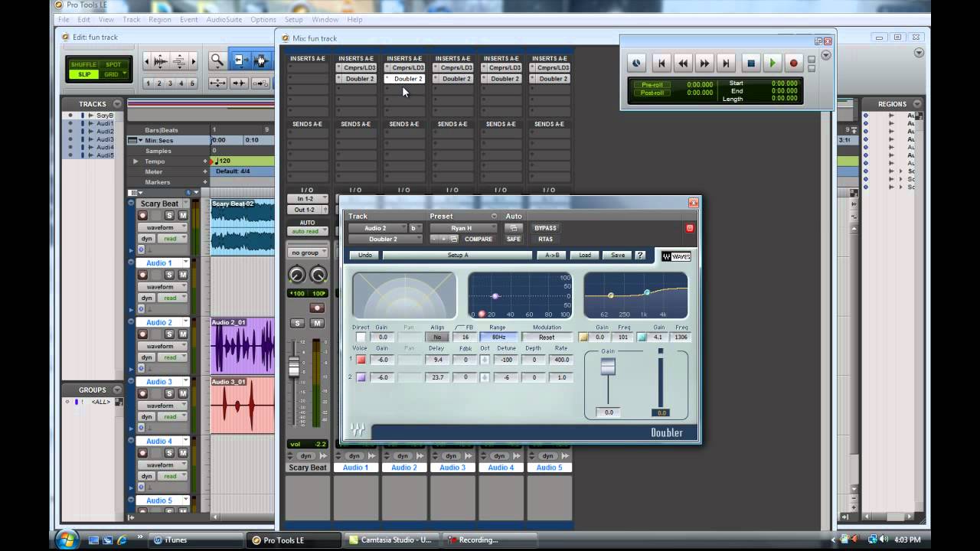Click Return to Zero in Transport
Image resolution: width=980 pixels, height=551 pixels.
tap(661, 63)
